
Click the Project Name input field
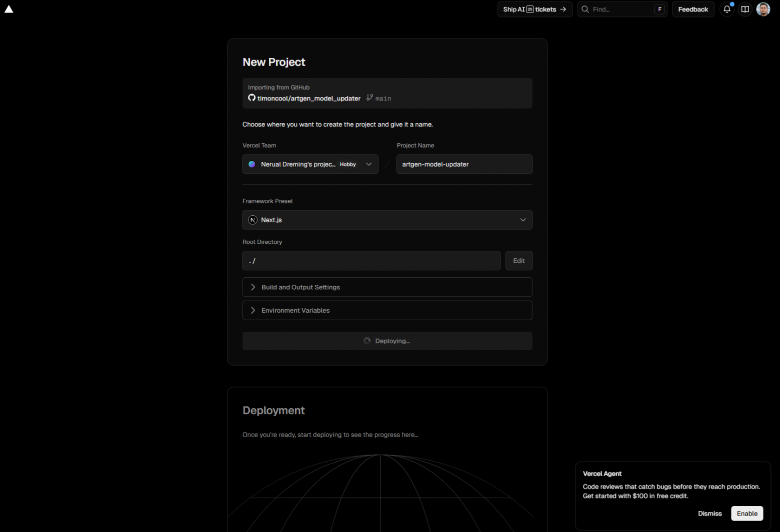(x=464, y=164)
